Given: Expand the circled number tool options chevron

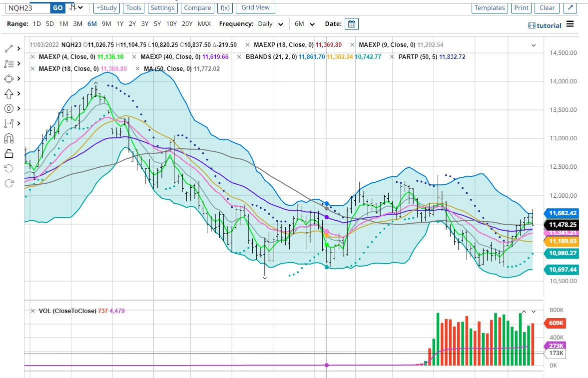Looking at the screenshot, I should 19,109.
